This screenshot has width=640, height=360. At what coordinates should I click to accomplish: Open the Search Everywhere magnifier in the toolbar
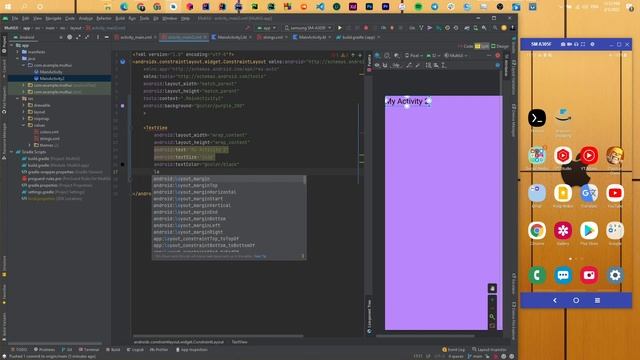click(x=495, y=28)
